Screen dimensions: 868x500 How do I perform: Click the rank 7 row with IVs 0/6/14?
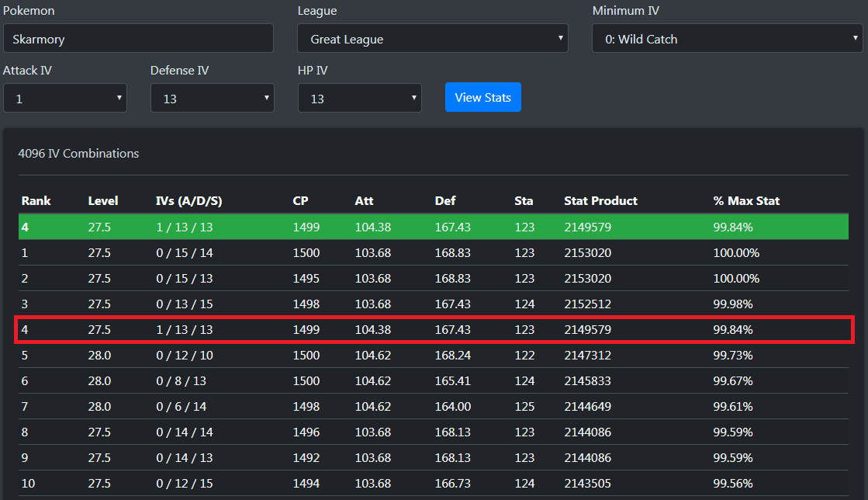[434, 406]
